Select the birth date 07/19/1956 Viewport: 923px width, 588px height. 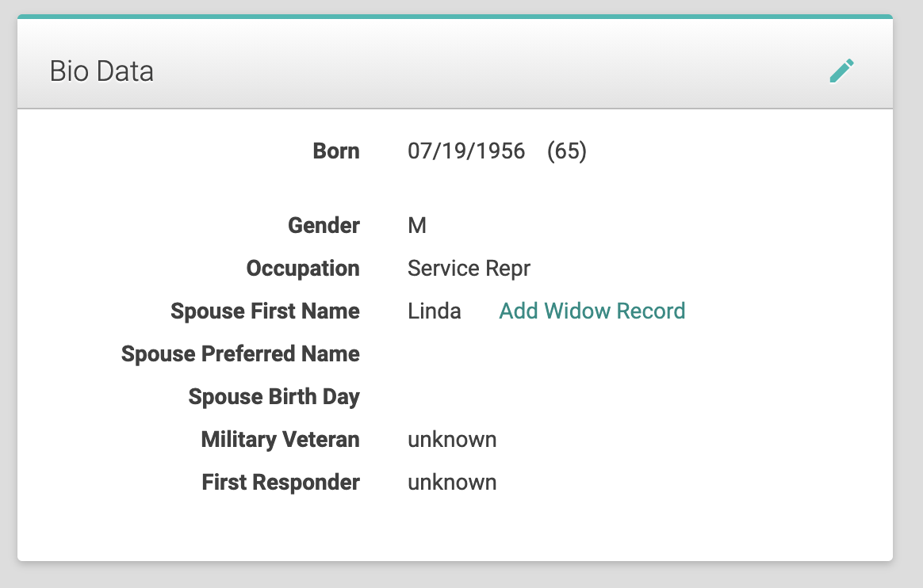pyautogui.click(x=466, y=151)
